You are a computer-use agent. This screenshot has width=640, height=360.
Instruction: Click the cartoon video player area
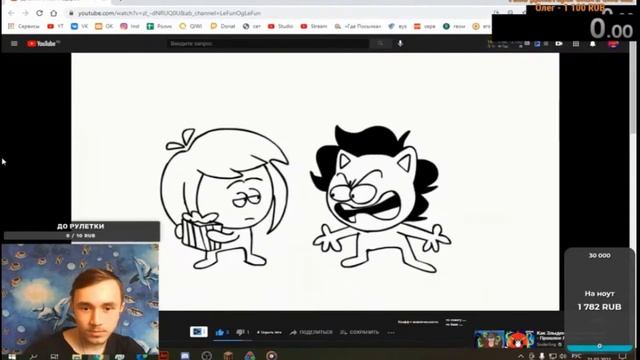tap(315, 182)
